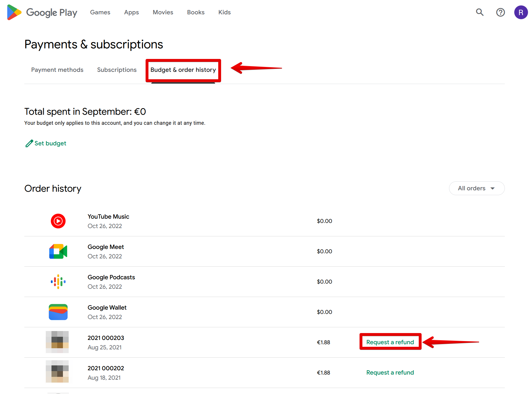Expand the All orders filter dropdown
Screen dimensions: 532x394
(477, 188)
